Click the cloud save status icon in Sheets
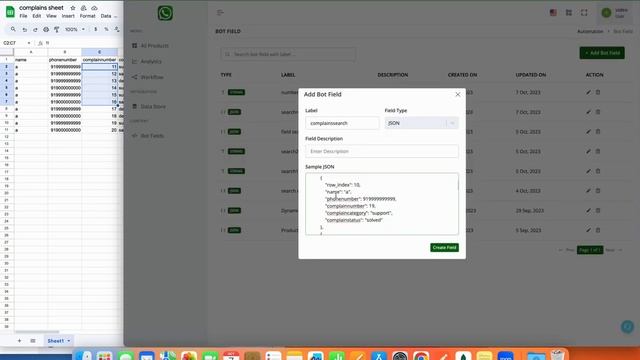Screen dimensions: 640x360 (94, 8)
